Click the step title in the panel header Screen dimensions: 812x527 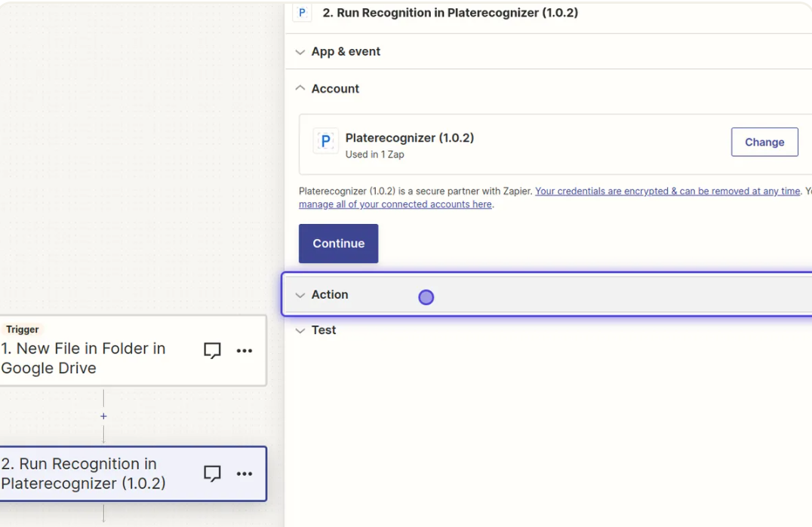point(450,13)
